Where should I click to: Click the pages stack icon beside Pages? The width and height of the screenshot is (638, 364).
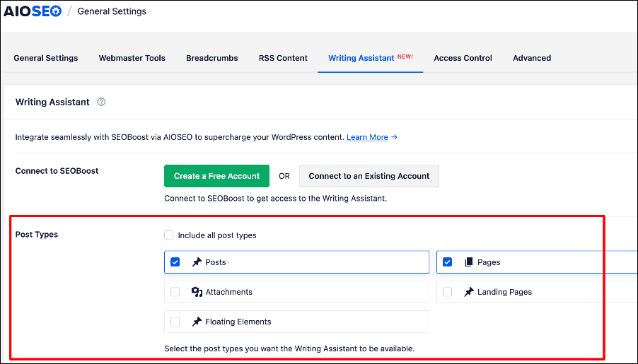pos(469,262)
